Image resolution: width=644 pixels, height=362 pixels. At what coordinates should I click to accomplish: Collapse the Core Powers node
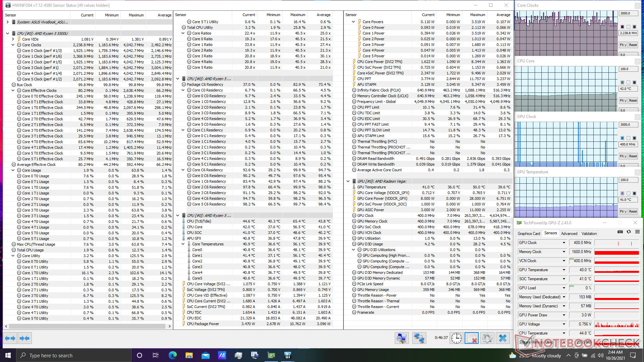pos(354,22)
